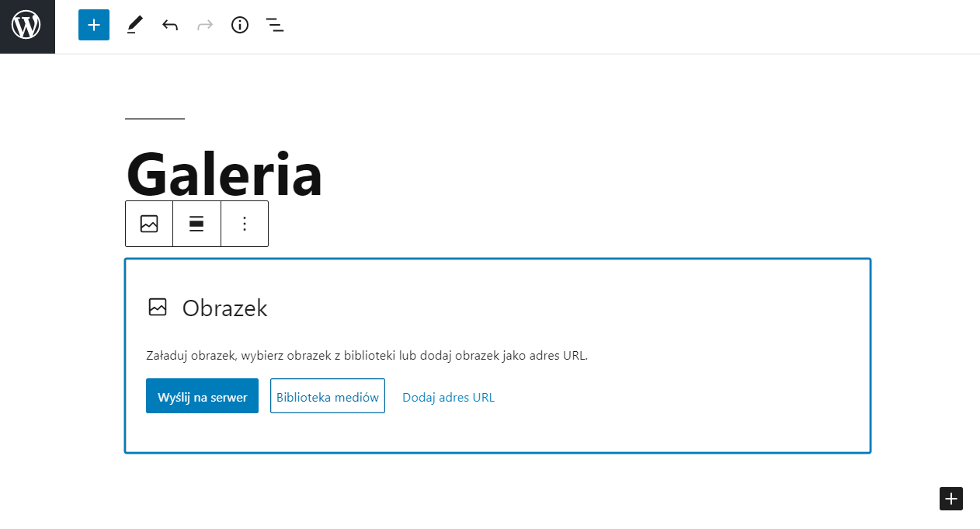Show document details info icon

240,26
